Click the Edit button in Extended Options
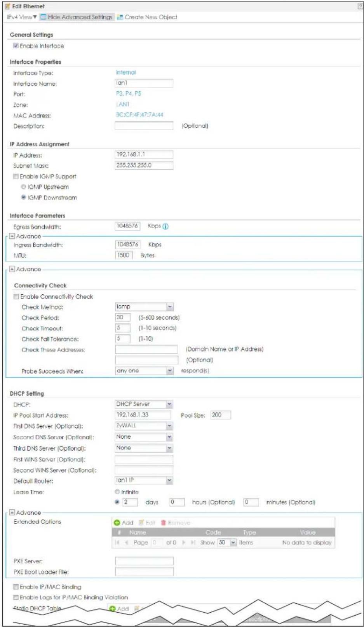This screenshot has height=627, width=364. click(147, 523)
